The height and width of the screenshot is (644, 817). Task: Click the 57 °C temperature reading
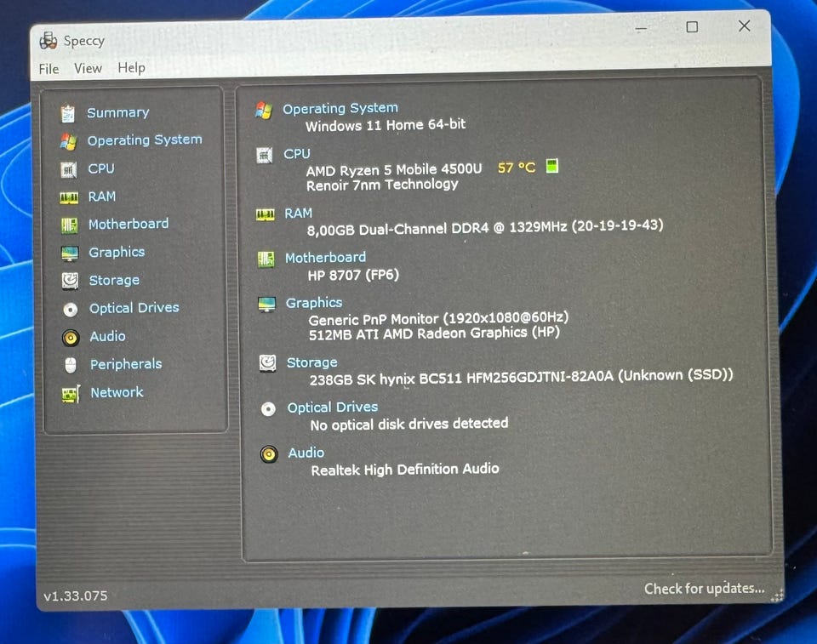[517, 168]
